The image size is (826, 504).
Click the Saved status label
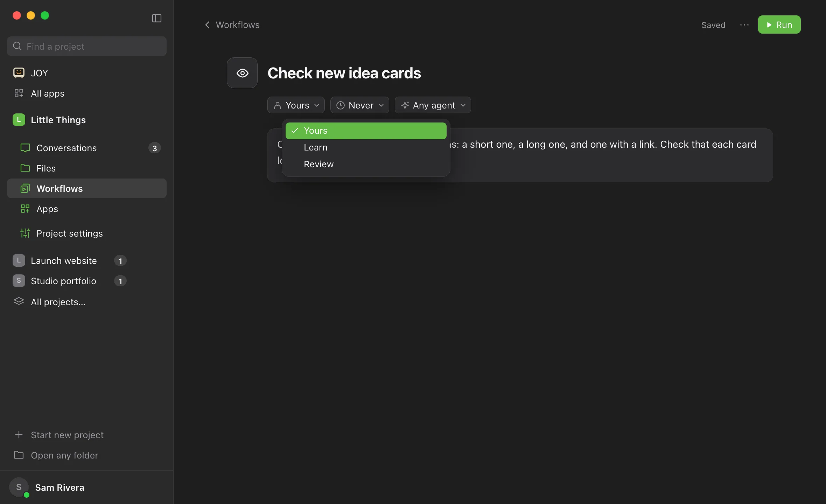coord(713,25)
